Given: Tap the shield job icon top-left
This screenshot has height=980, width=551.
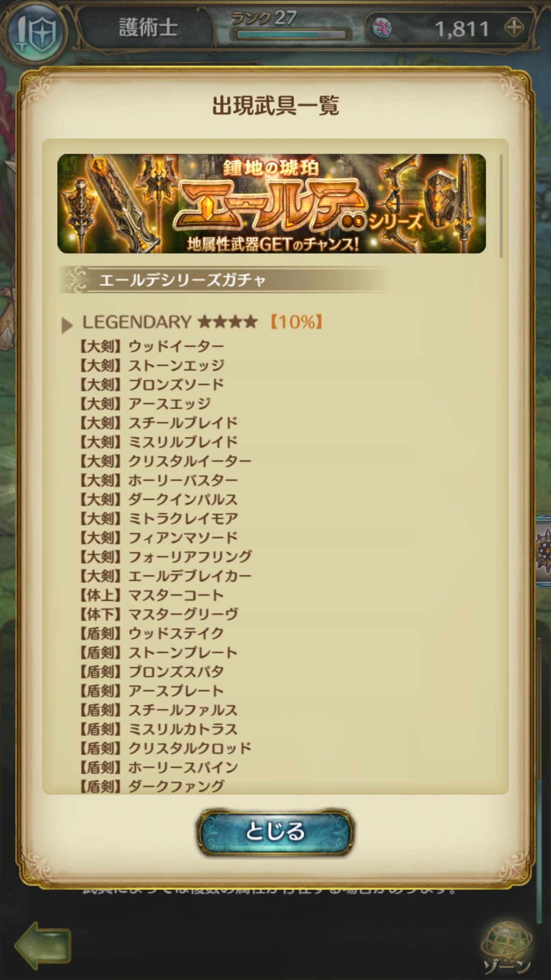Looking at the screenshot, I should pos(34,32).
